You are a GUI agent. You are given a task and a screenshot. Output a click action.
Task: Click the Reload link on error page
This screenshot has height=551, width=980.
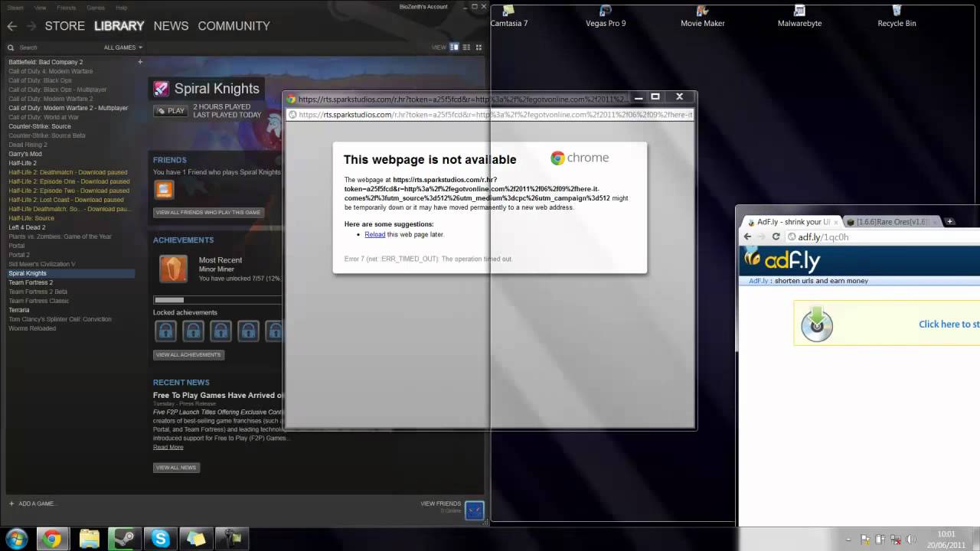375,234
